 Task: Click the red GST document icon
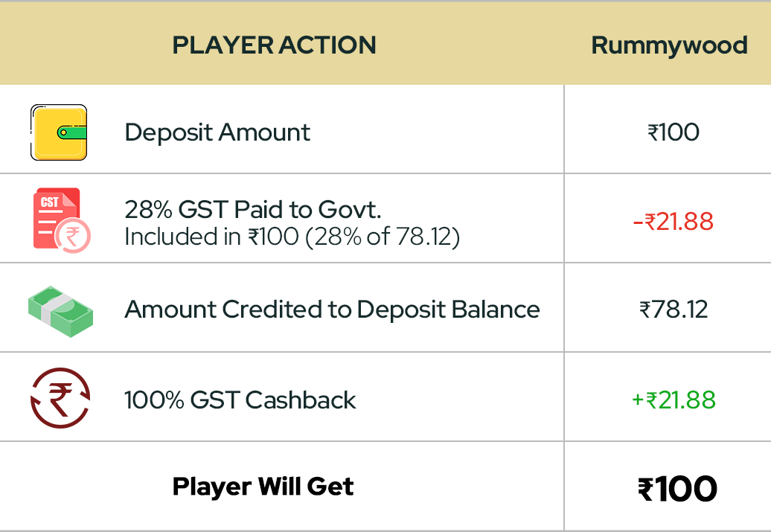point(62,220)
